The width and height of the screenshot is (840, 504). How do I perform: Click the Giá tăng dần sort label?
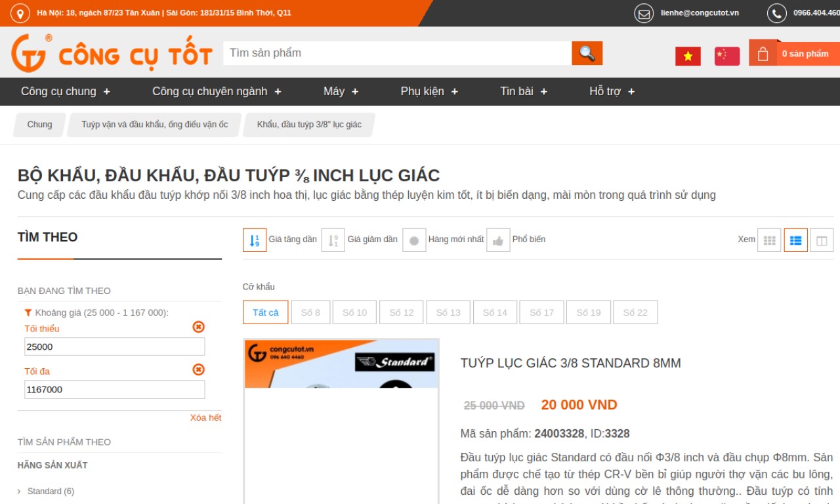[293, 240]
